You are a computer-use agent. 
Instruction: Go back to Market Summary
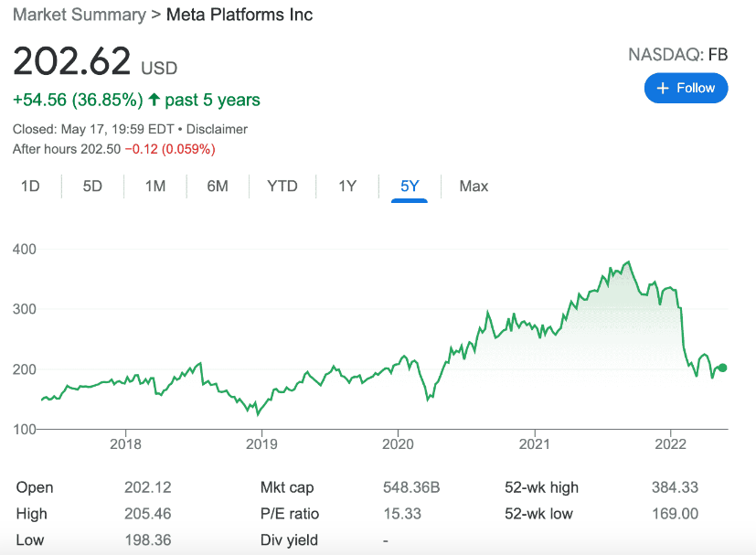point(79,15)
